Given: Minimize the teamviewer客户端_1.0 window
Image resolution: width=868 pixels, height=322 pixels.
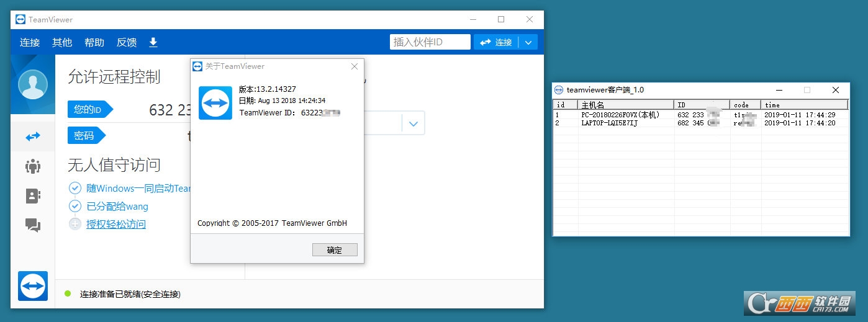Looking at the screenshot, I should (x=778, y=90).
